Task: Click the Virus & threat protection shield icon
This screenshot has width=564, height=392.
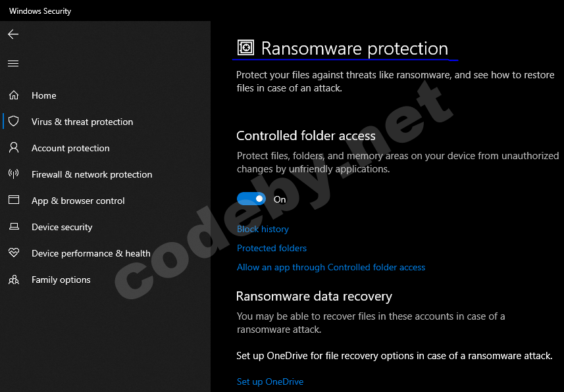Action: (x=13, y=122)
